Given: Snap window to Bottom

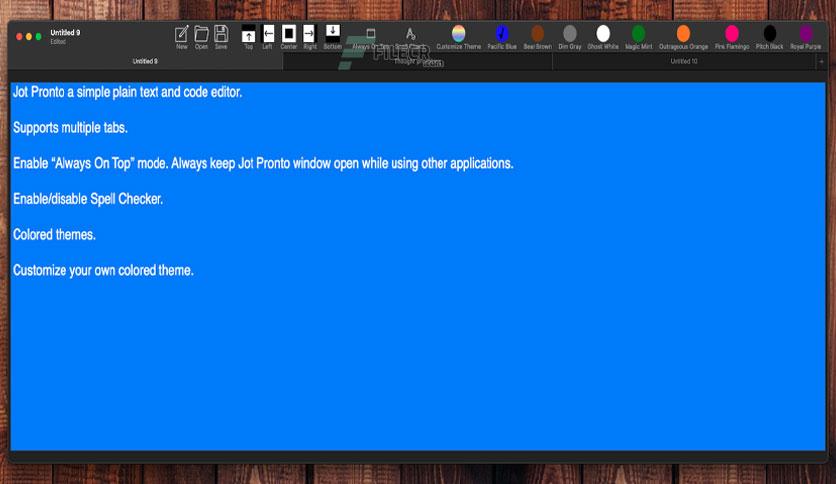Looking at the screenshot, I should coord(332,34).
